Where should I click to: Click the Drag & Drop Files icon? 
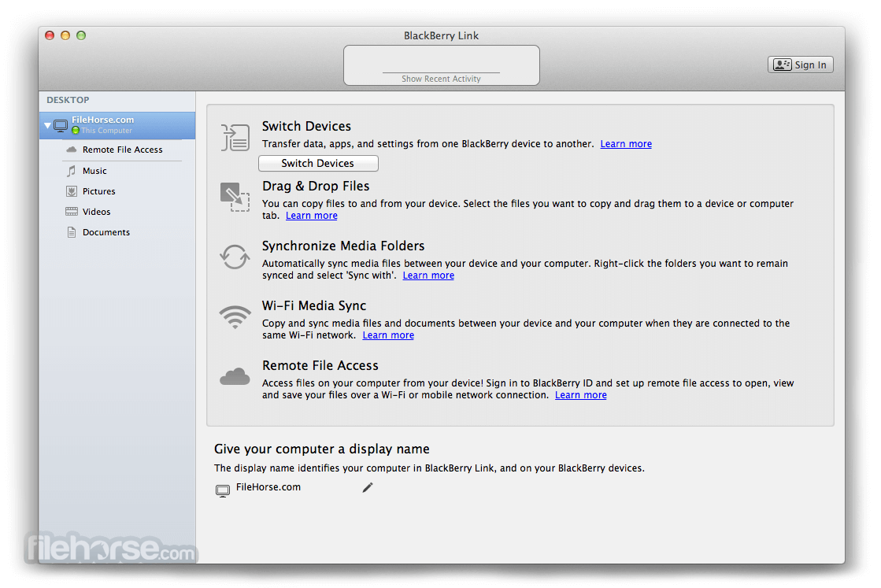click(x=235, y=197)
